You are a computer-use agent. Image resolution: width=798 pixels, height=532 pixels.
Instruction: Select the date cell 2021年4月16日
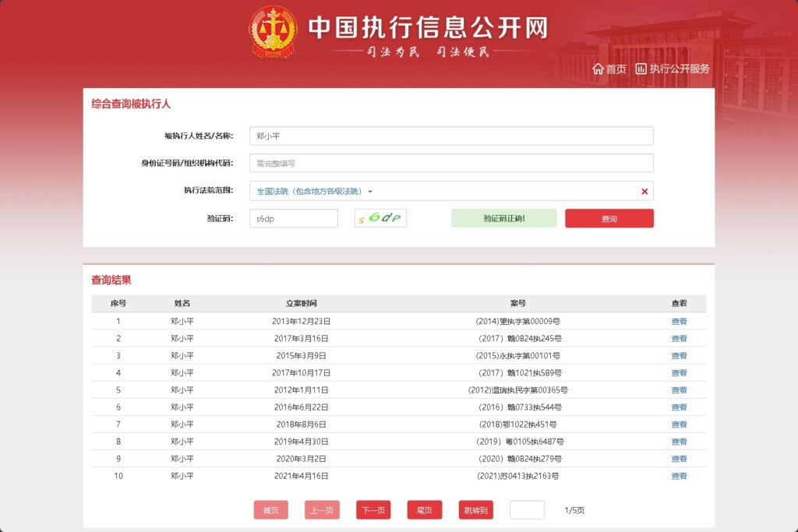(302, 476)
